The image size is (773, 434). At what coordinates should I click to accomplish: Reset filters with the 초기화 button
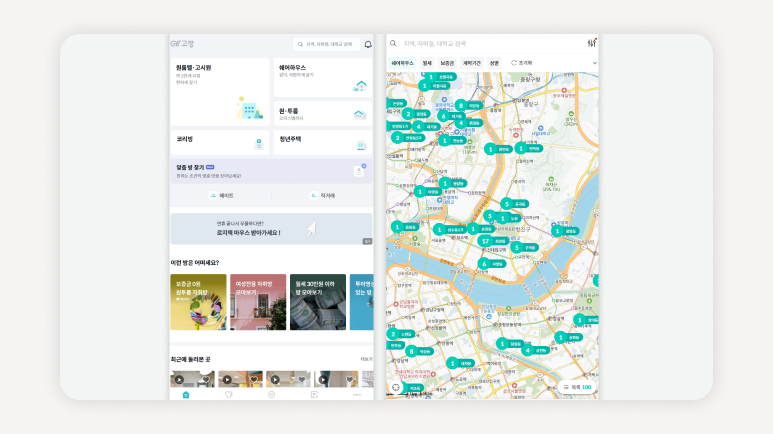coord(522,63)
